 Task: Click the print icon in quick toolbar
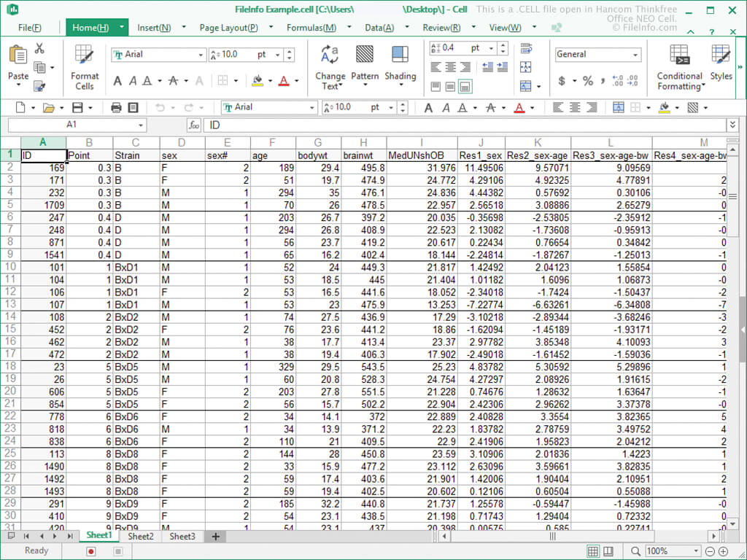[x=116, y=108]
